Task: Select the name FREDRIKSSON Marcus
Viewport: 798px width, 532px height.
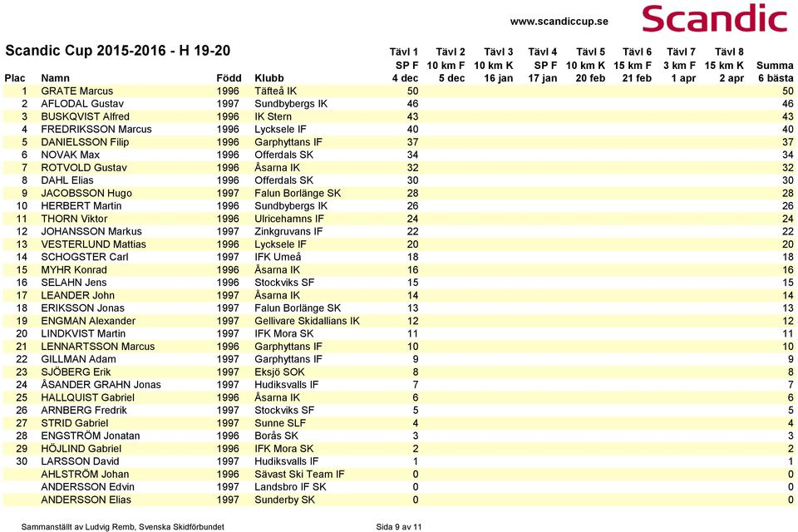Action: (96, 130)
